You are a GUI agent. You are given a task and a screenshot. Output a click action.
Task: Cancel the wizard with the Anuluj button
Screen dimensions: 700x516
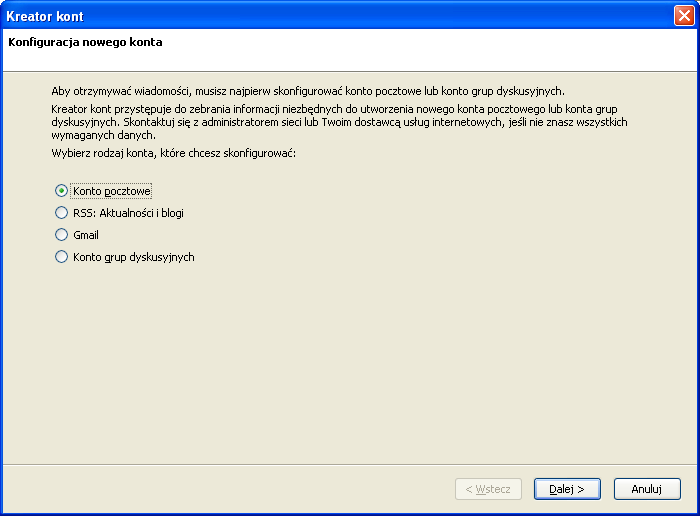coord(647,489)
